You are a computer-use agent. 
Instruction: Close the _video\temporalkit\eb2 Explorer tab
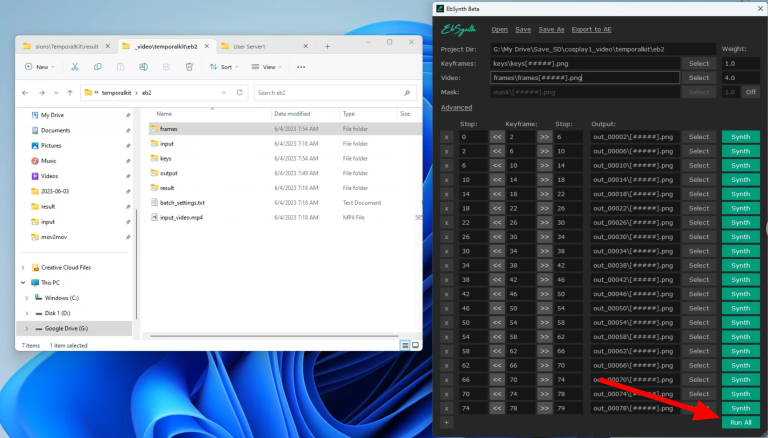click(x=207, y=46)
